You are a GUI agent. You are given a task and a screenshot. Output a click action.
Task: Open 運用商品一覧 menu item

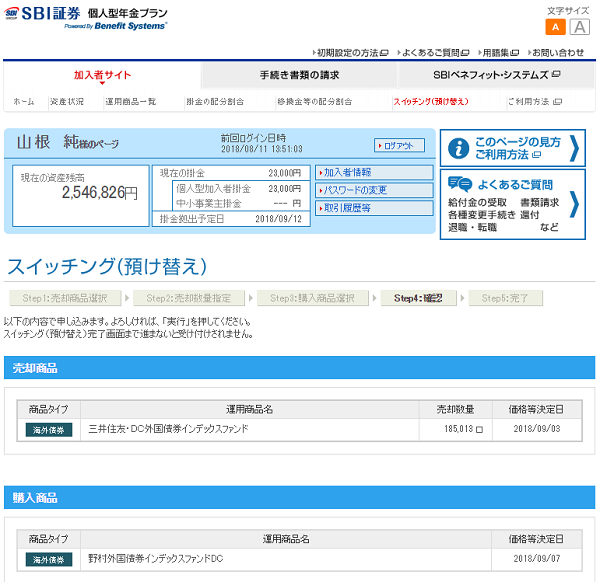point(130,101)
